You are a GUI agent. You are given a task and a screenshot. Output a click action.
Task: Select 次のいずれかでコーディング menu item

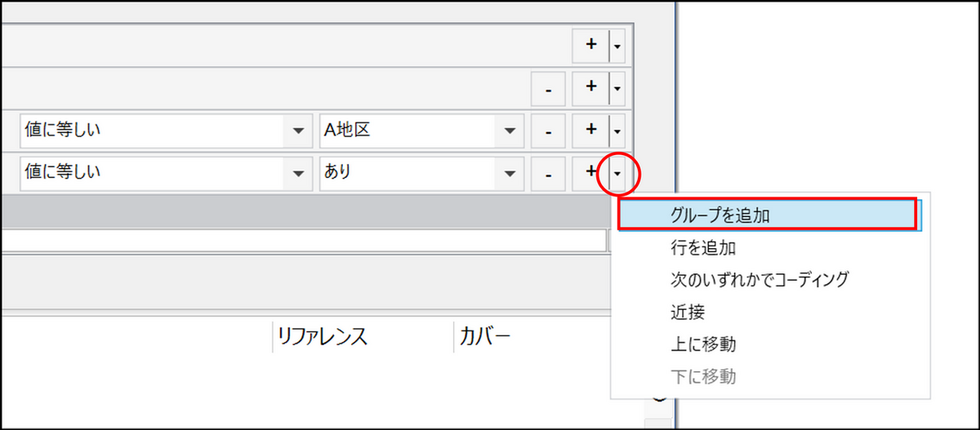[759, 279]
